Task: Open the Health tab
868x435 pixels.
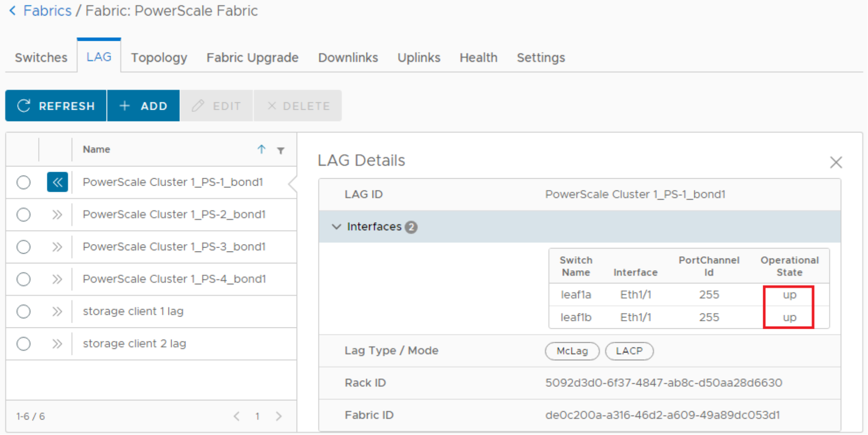Action: click(478, 58)
